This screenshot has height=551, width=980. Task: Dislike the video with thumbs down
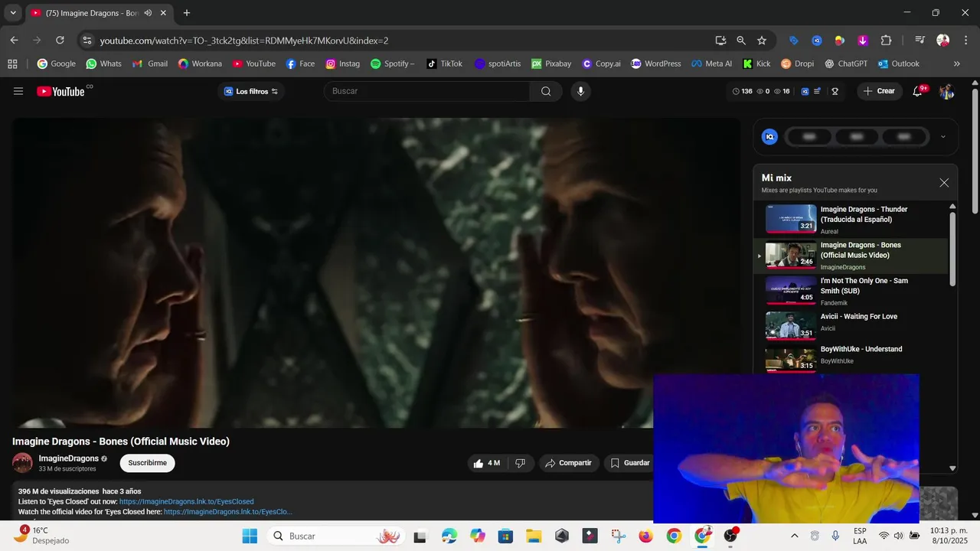(521, 463)
